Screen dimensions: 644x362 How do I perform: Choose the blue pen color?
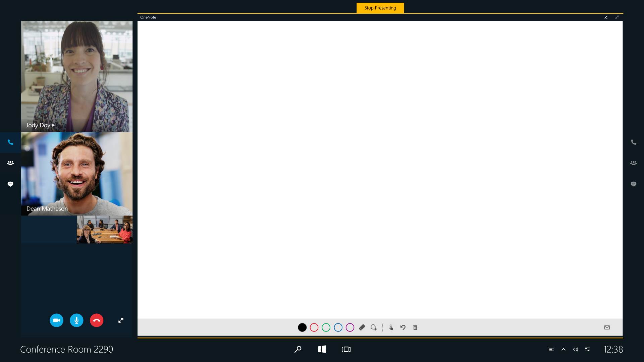338,327
